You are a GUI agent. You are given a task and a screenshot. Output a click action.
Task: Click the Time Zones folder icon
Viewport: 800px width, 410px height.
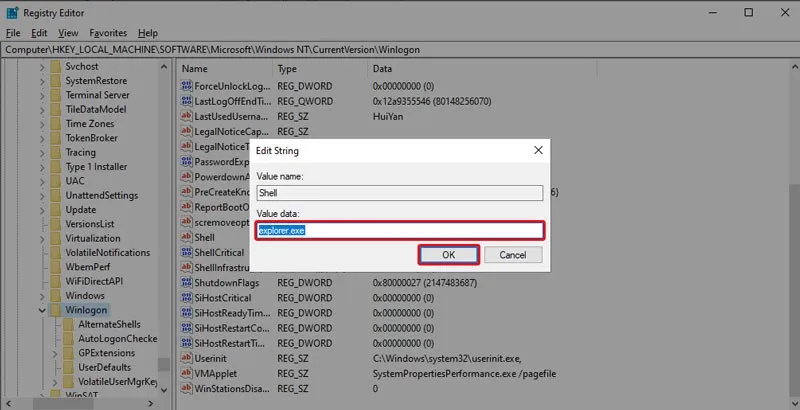click(56, 123)
